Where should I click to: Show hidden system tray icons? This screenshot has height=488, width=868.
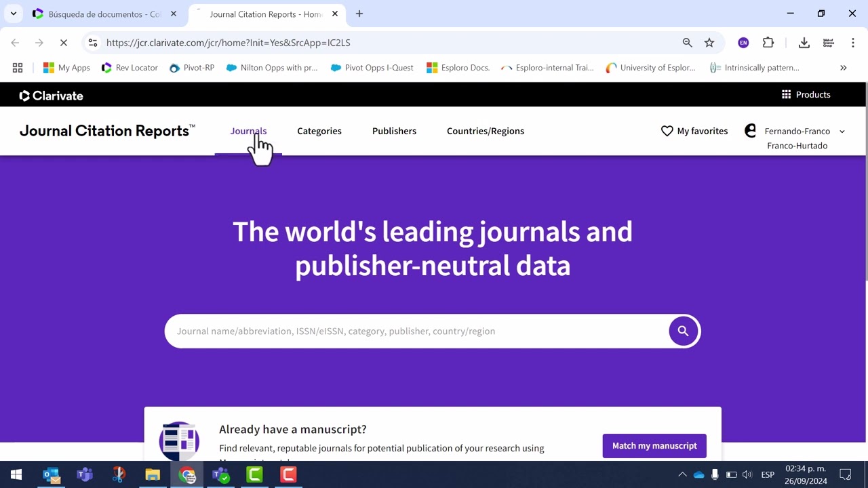682,474
